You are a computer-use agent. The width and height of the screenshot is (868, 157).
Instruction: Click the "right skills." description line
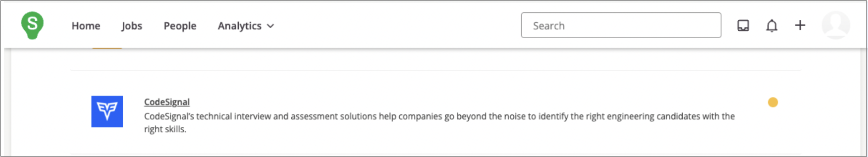165,129
